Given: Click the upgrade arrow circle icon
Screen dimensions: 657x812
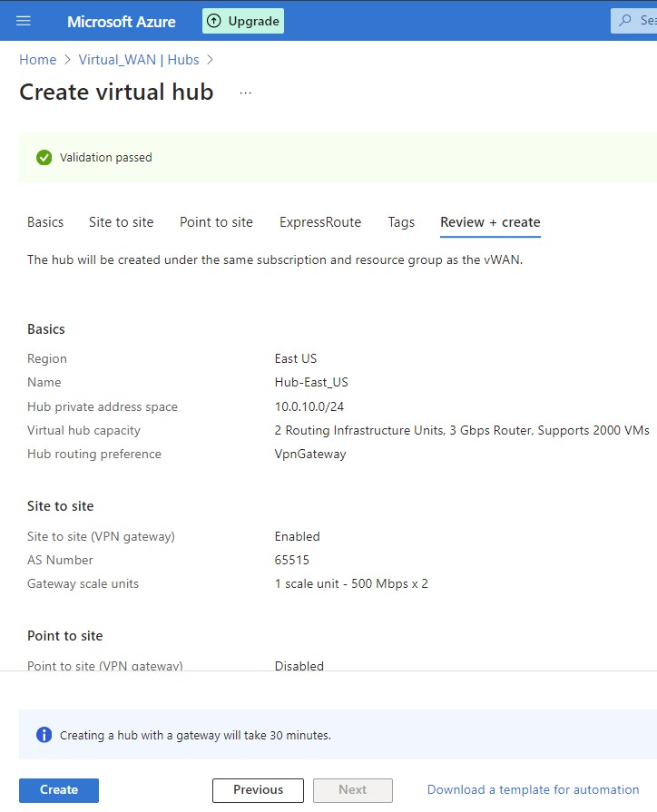Looking at the screenshot, I should click(x=214, y=21).
